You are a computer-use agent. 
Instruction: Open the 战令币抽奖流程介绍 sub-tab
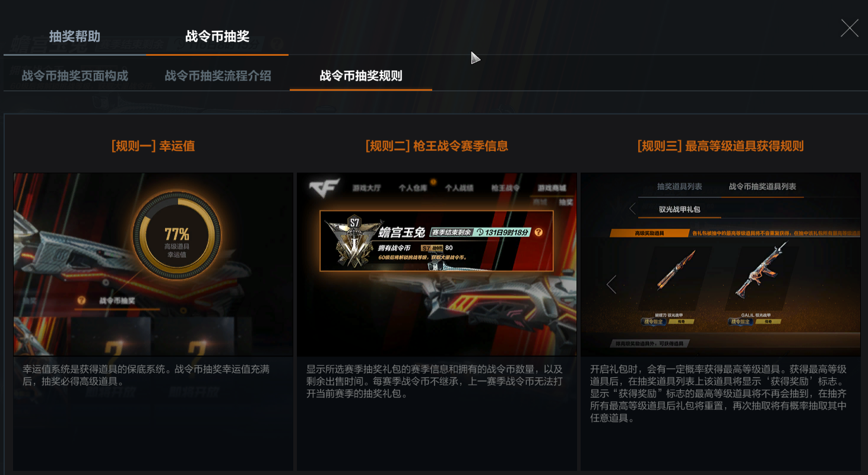tap(218, 76)
